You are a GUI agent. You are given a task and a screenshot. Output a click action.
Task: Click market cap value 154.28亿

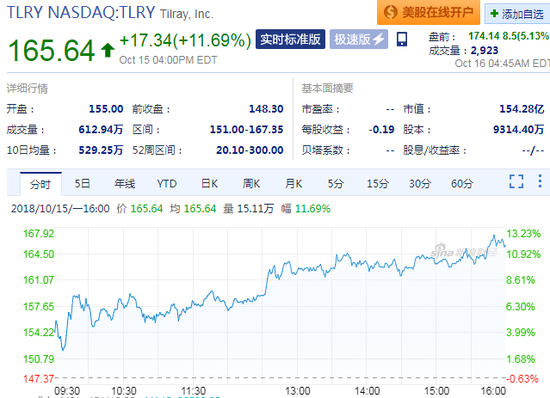click(522, 109)
